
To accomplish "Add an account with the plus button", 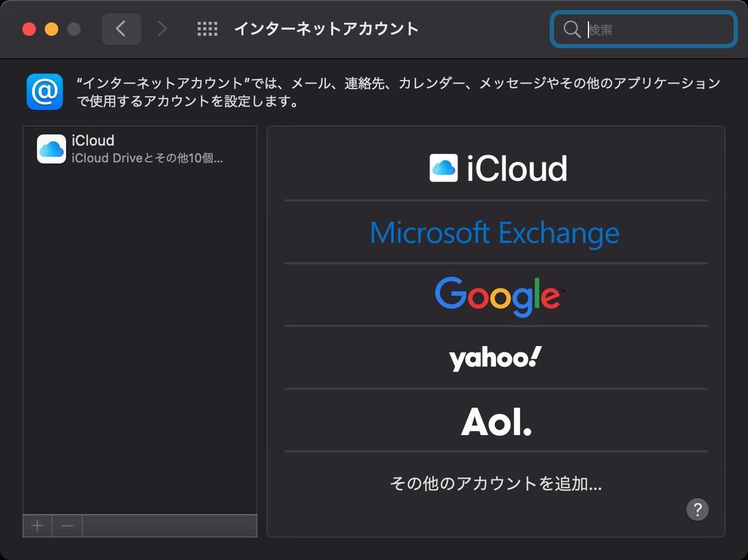I will (x=37, y=526).
